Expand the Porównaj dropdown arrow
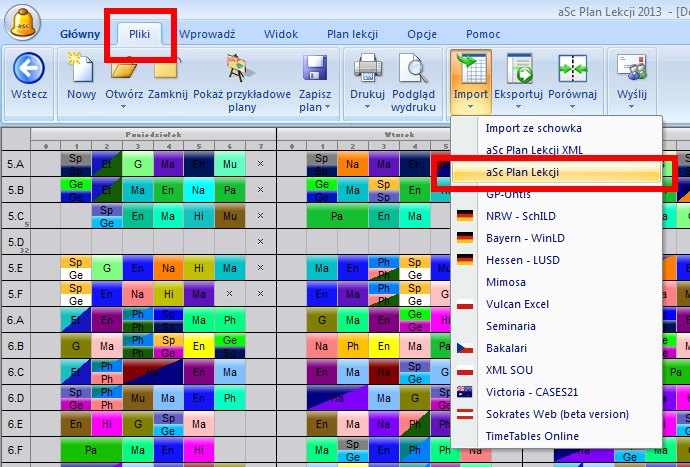 point(573,107)
